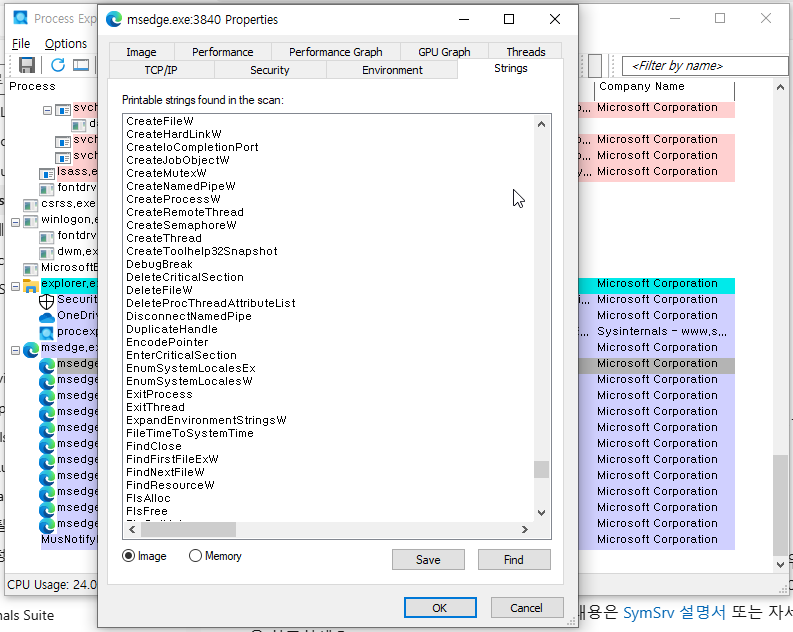
Task: Select the CreateFileW string
Action: click(x=160, y=121)
